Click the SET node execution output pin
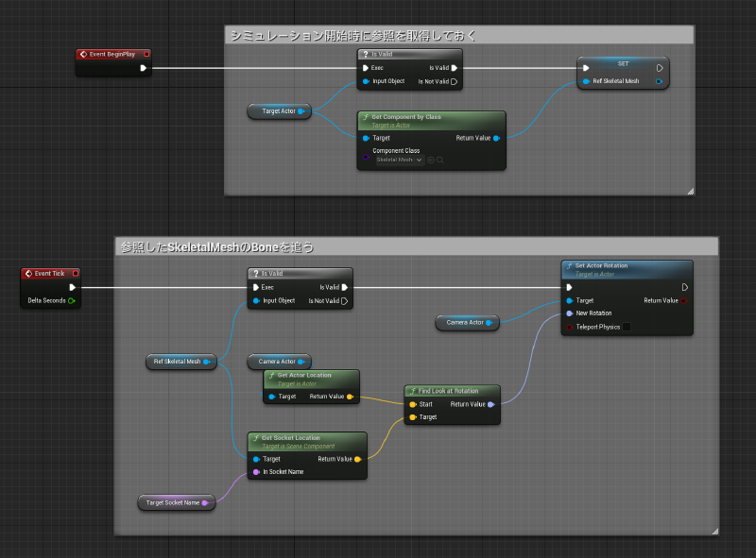 660,68
